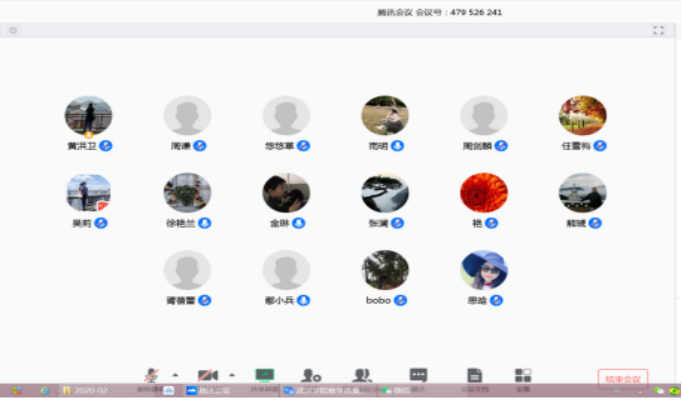Click the green share screen icon

[x=265, y=375]
